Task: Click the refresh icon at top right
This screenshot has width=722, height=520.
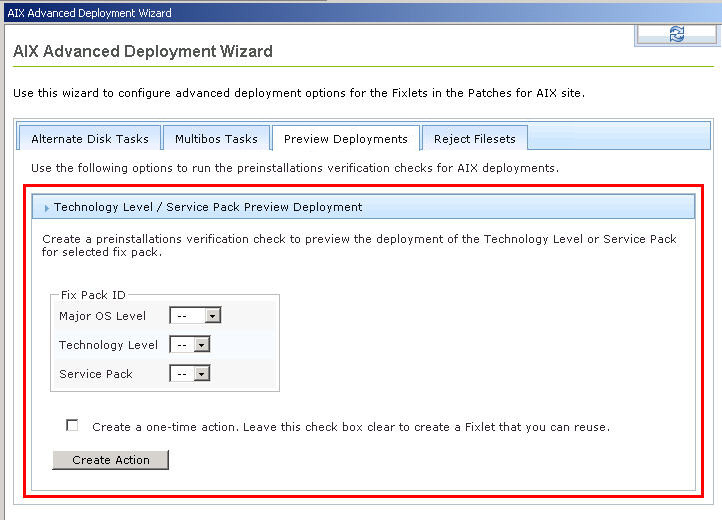Action: coord(676,34)
